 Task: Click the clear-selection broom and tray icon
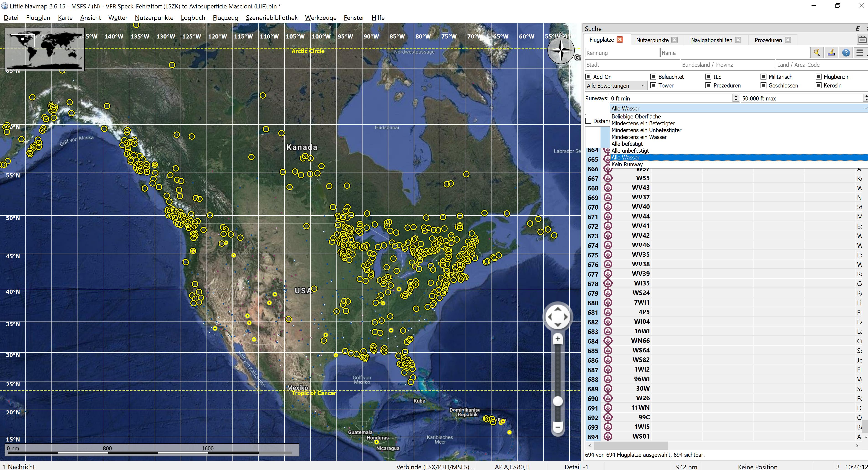pyautogui.click(x=831, y=53)
